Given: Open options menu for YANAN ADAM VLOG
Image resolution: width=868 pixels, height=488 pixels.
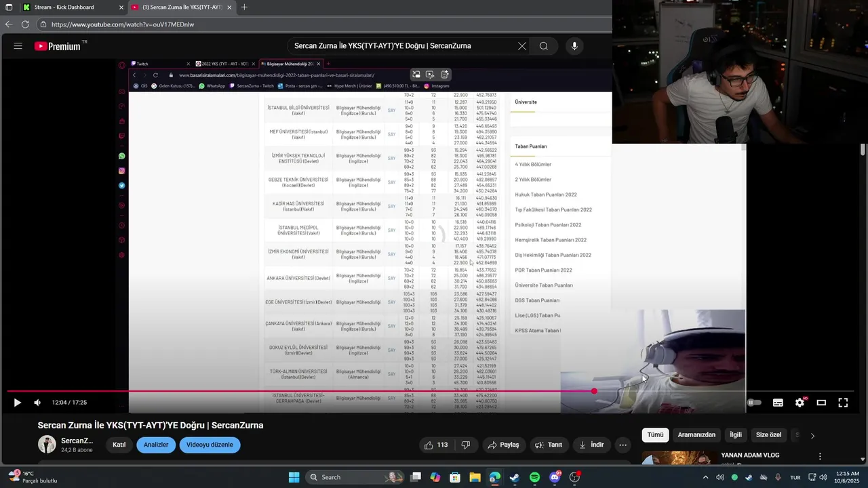Looking at the screenshot, I should [820, 457].
